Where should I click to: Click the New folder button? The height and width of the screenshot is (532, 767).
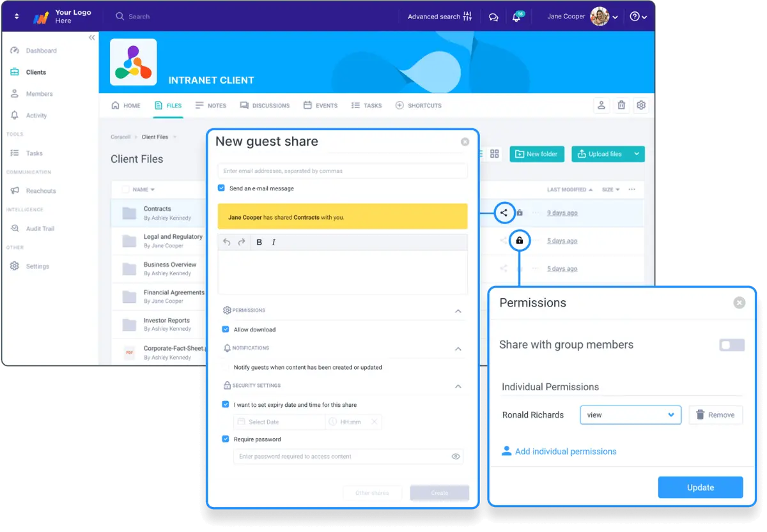pyautogui.click(x=536, y=154)
